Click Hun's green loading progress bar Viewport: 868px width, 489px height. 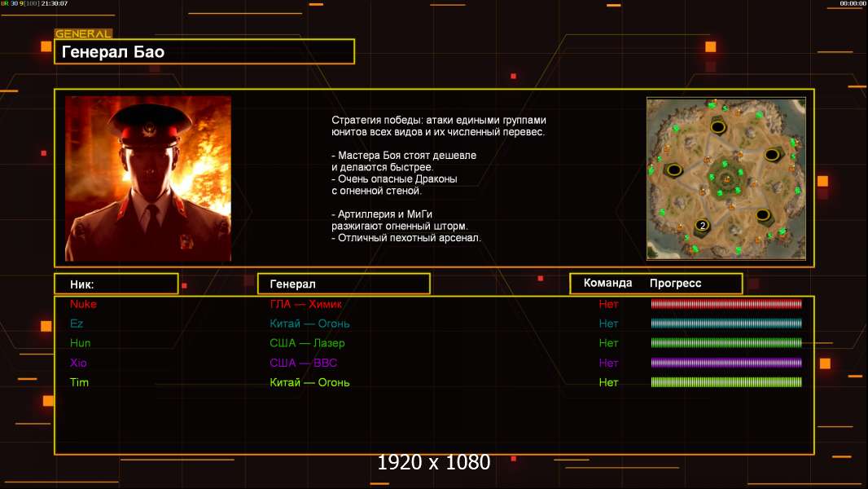click(x=726, y=343)
